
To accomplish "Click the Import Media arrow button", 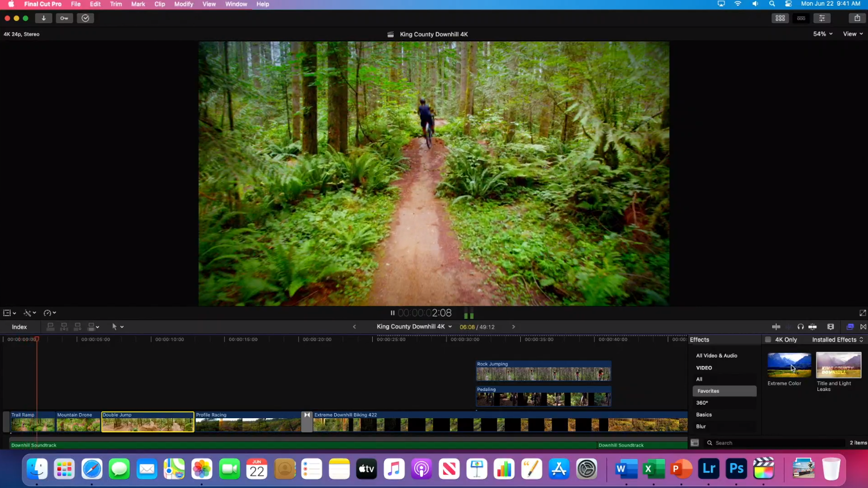I will click(x=44, y=18).
